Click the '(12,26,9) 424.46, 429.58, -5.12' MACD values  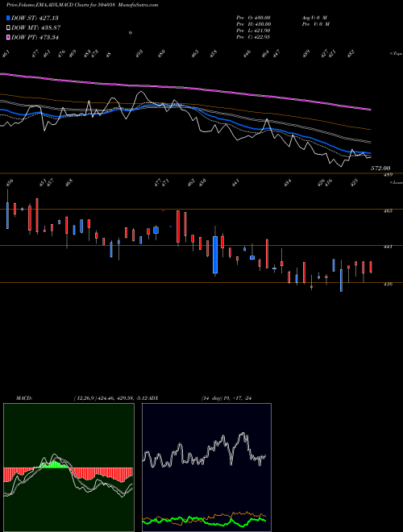tap(111, 397)
